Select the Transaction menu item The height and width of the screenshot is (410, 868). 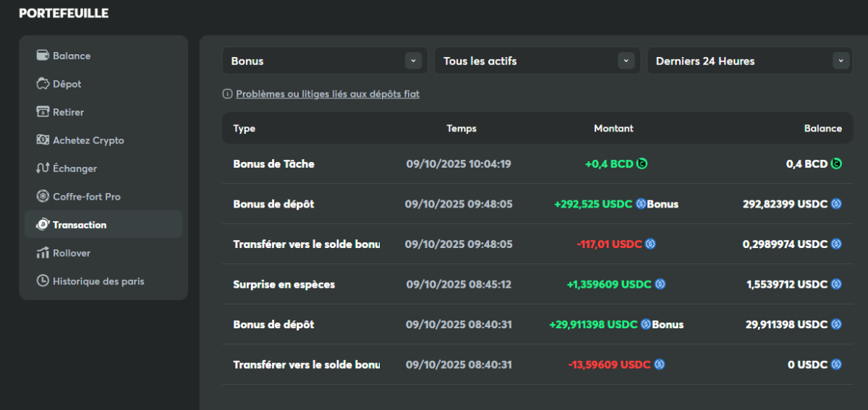tap(80, 225)
